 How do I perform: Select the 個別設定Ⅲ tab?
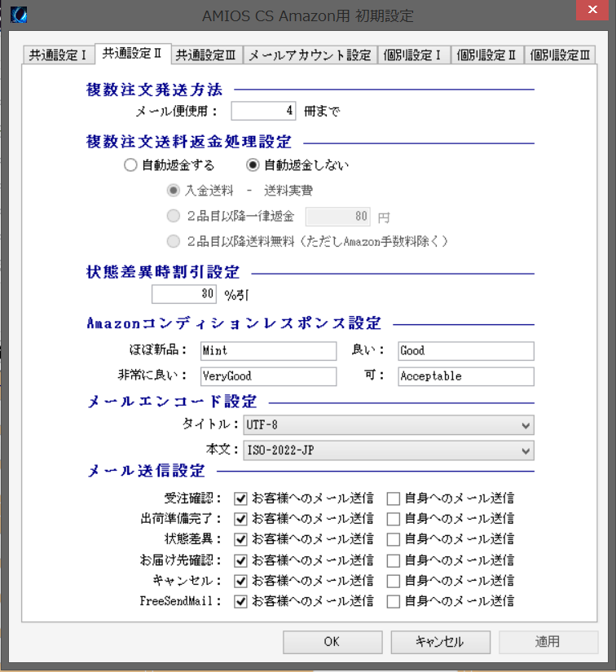[560, 55]
